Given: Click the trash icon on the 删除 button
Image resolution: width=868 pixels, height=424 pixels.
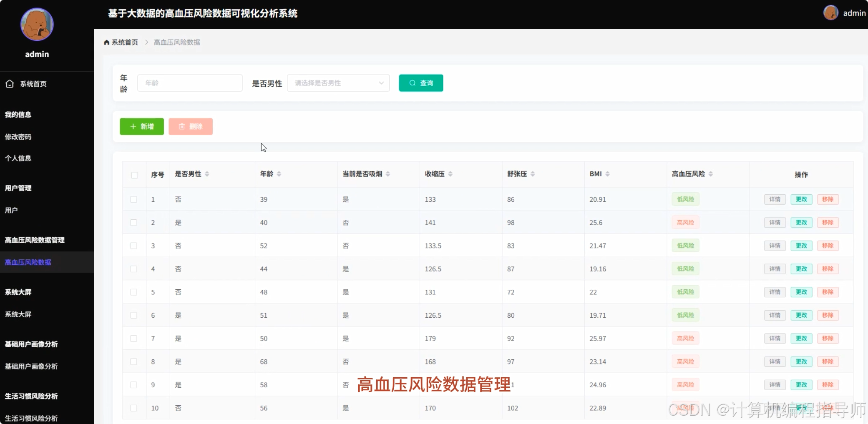Looking at the screenshot, I should (x=181, y=126).
